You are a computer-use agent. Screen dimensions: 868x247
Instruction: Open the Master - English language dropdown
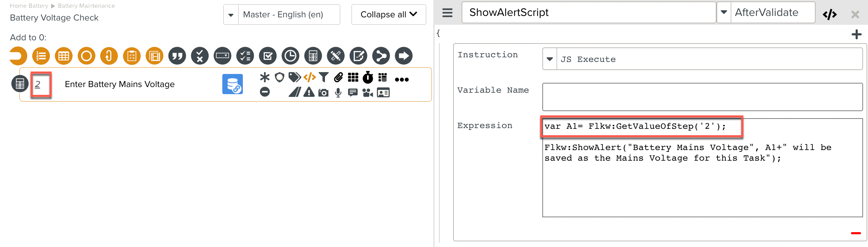231,15
